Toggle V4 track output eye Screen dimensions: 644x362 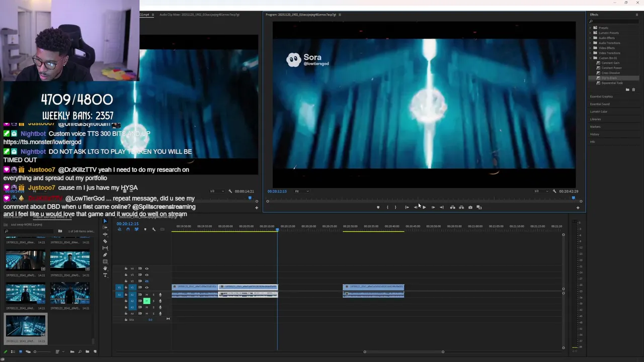tap(147, 268)
